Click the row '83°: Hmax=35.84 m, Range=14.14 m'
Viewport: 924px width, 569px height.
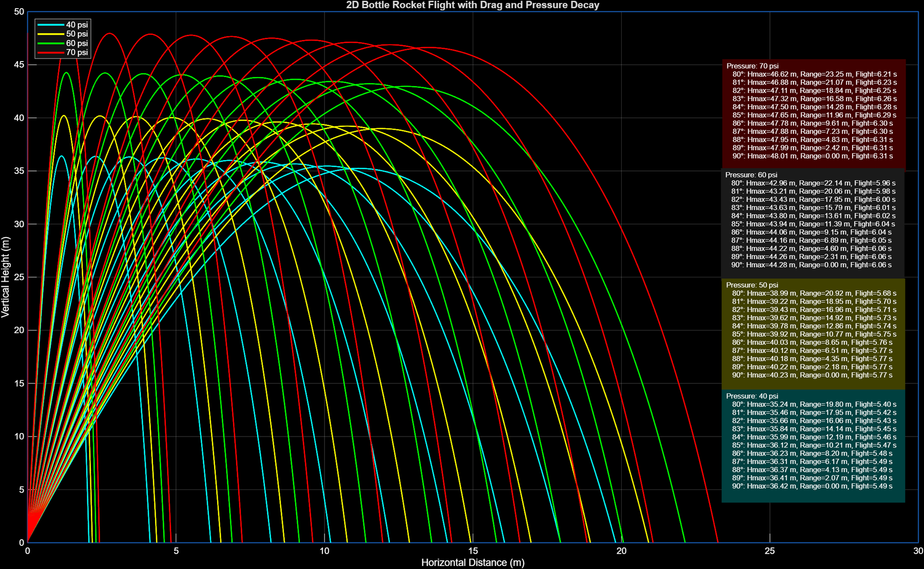click(x=815, y=429)
